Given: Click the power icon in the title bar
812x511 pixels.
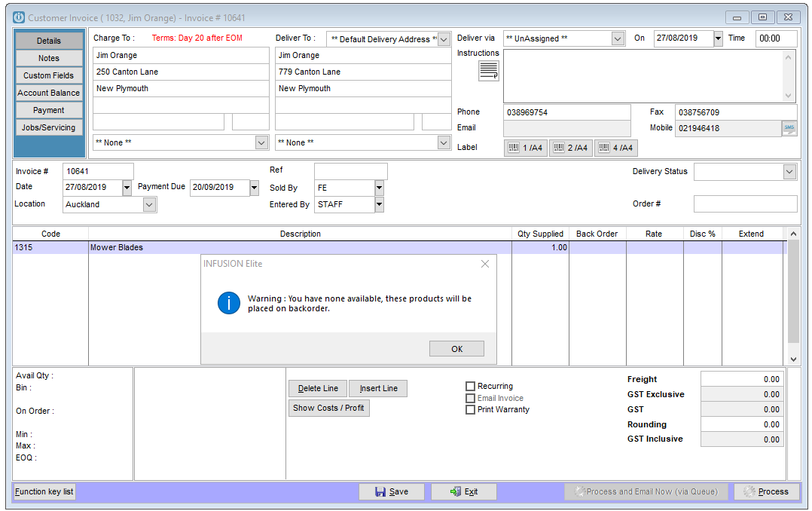Looking at the screenshot, I should point(19,17).
